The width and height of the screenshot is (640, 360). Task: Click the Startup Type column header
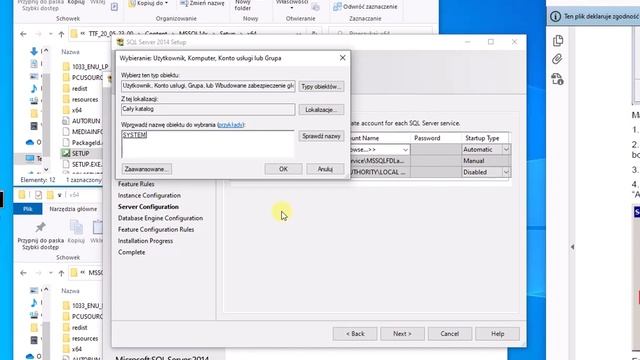click(x=482, y=138)
